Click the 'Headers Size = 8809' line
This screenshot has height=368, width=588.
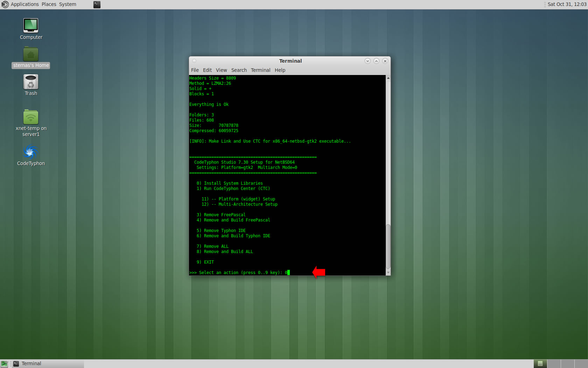(x=212, y=78)
